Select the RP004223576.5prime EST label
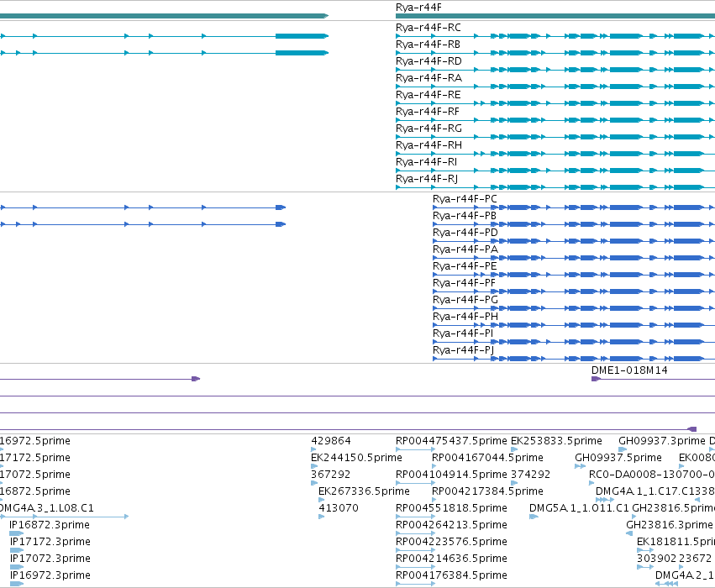The image size is (715, 588). (451, 542)
